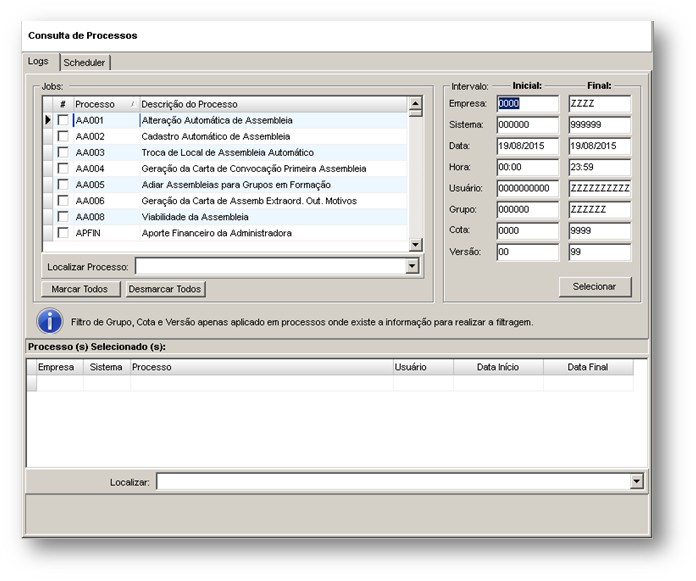Click the Usuário final field ZZZZZZZZZZ

tap(599, 188)
